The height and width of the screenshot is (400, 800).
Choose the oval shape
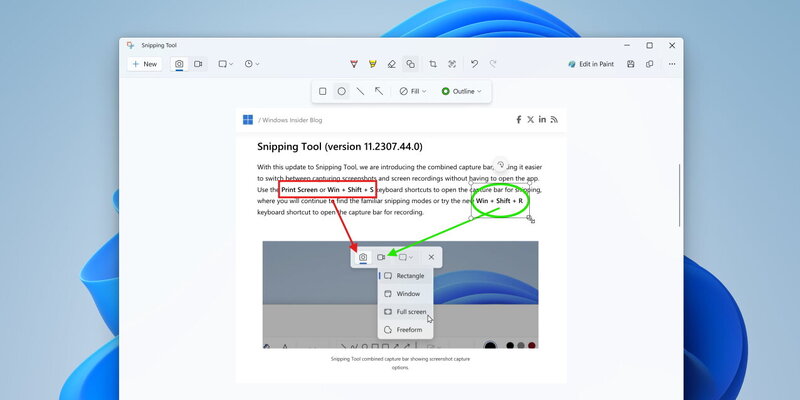(x=341, y=91)
